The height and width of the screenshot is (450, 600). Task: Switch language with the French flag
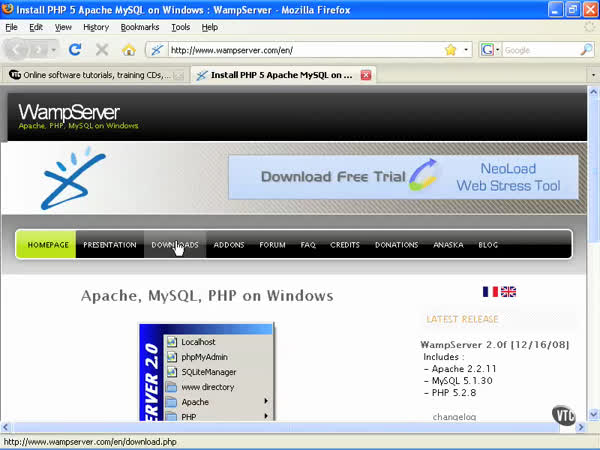[490, 292]
